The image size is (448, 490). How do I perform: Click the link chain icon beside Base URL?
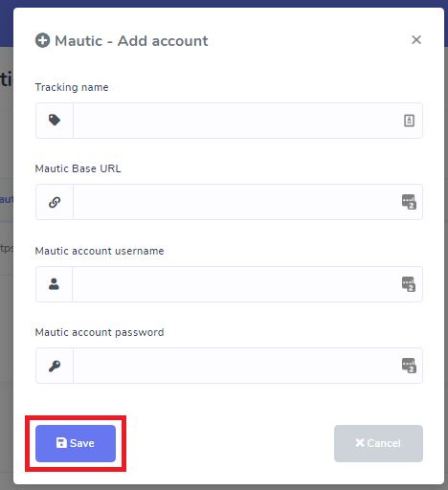[x=55, y=202]
